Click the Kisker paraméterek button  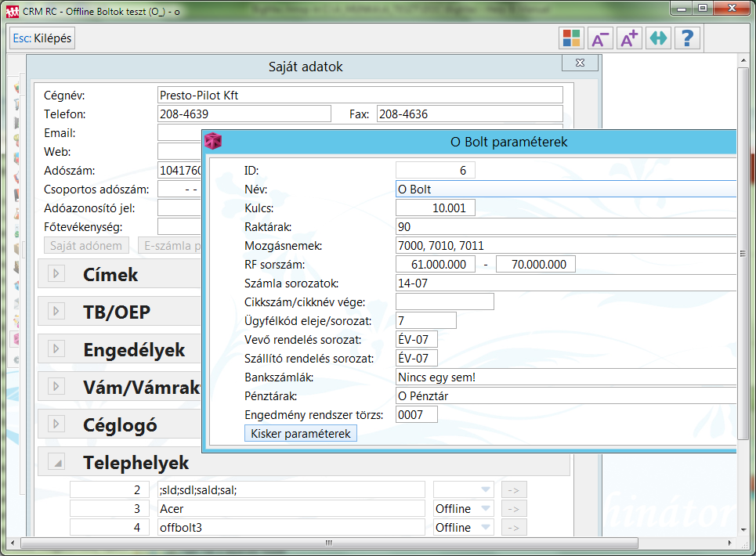coord(301,433)
